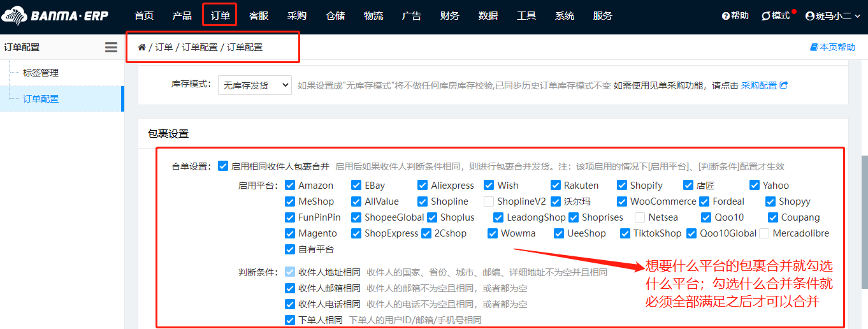Toggle the sidebar hamburger menu icon
The width and height of the screenshot is (868, 329).
pyautogui.click(x=111, y=47)
